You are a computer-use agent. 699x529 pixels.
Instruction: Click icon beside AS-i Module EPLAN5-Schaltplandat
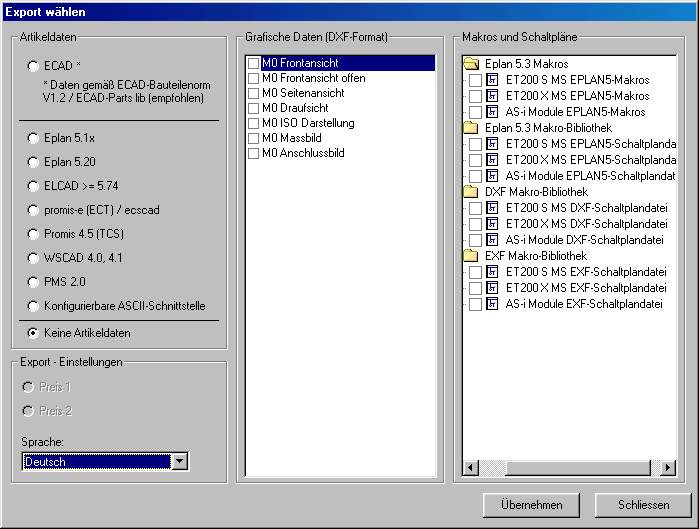coord(492,176)
